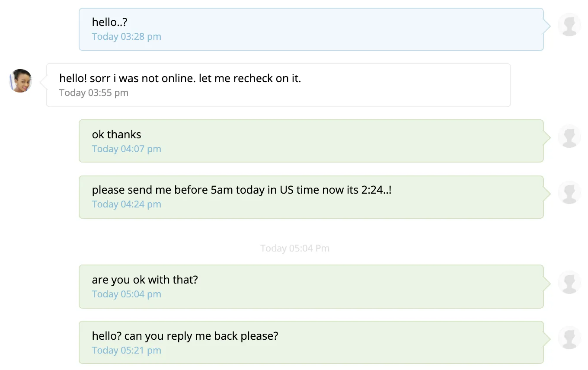The image size is (588, 370).
Task: Click the 'ok thanks' message text
Action: point(117,134)
